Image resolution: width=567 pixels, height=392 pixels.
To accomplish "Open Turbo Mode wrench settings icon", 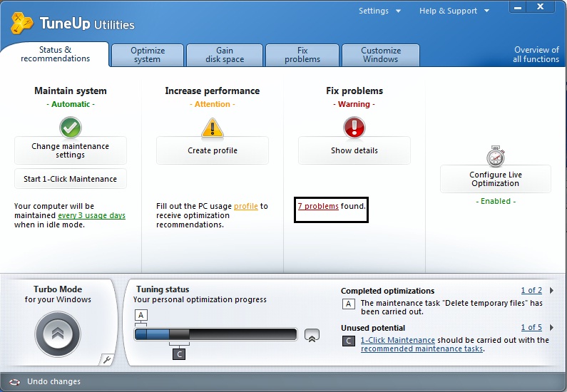I will (x=107, y=359).
